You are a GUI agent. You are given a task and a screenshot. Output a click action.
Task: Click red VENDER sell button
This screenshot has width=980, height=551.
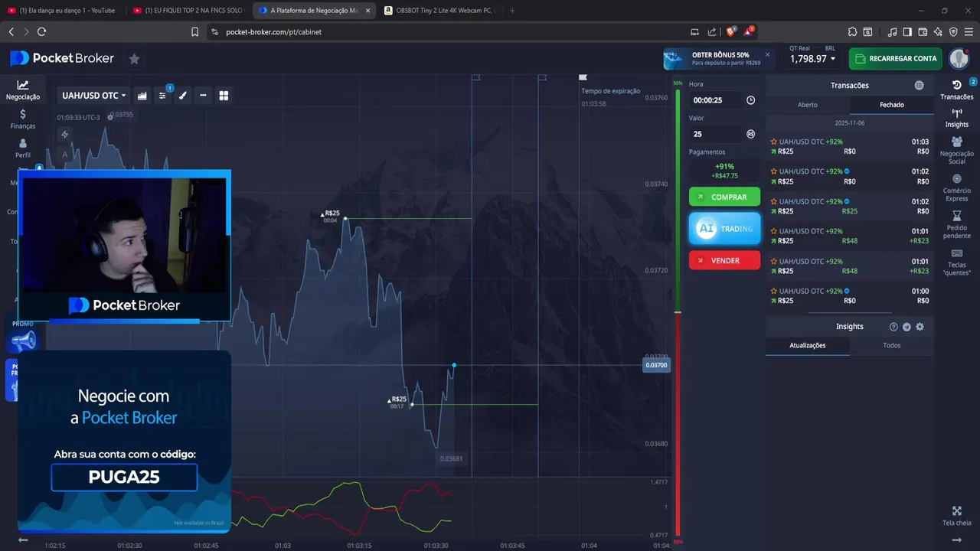pos(724,260)
